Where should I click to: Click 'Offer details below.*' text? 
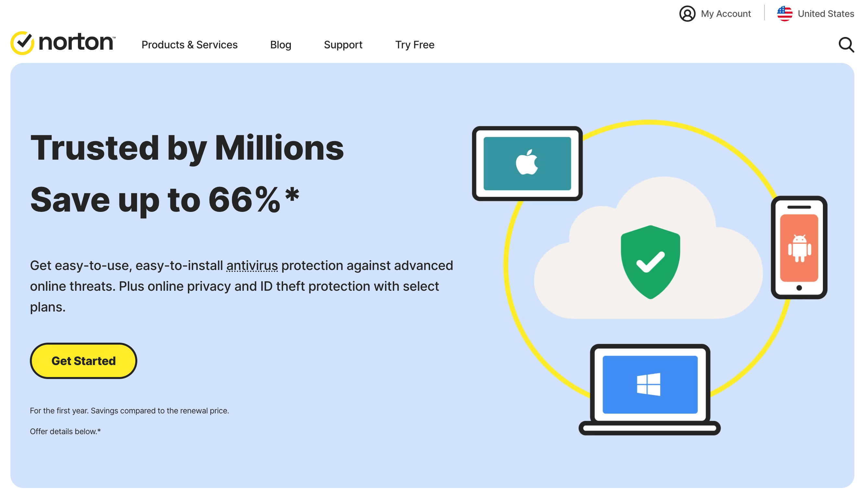65,432
